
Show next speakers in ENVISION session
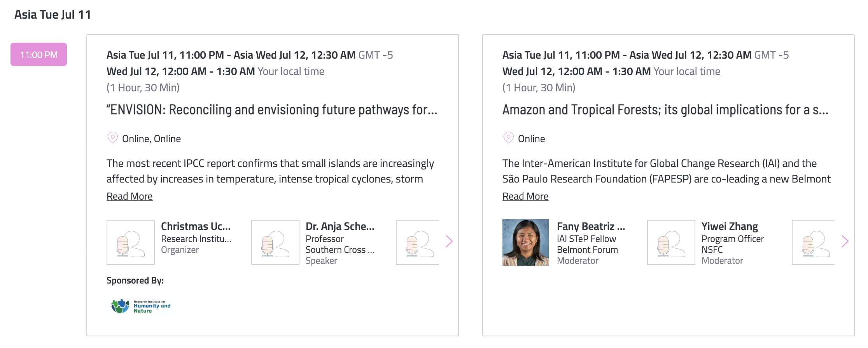click(x=449, y=241)
